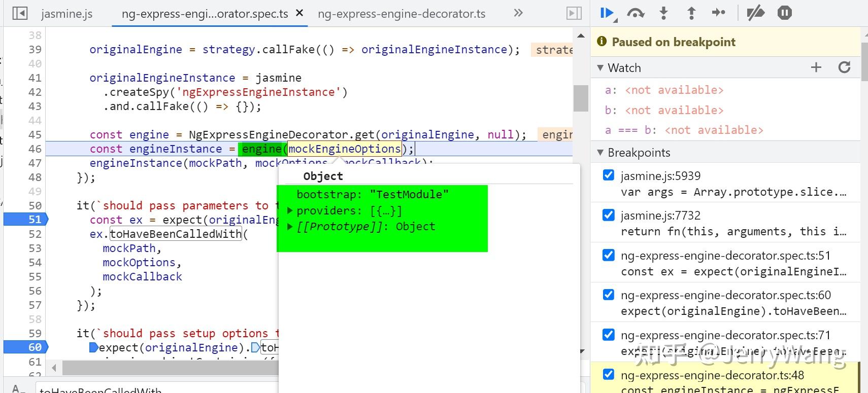Screen dimensions: 868x393
Task: Toggle the debugger sidebar icon
Action: pos(574,13)
